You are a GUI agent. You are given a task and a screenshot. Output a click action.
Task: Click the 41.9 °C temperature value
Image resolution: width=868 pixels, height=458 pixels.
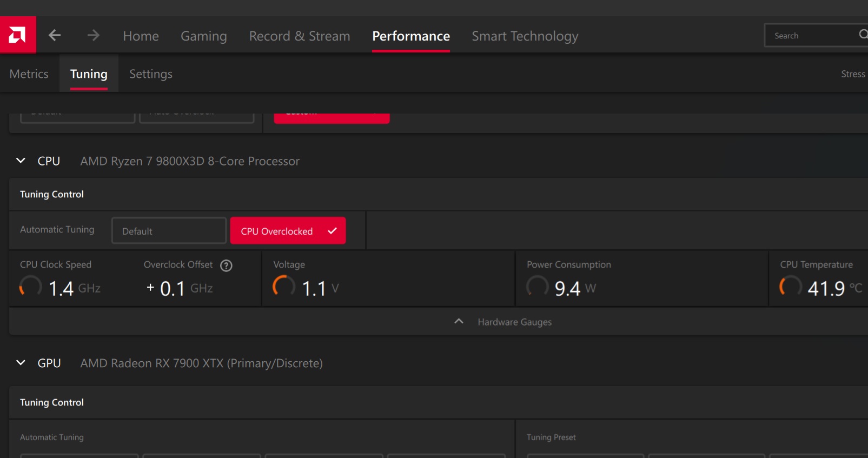point(835,288)
